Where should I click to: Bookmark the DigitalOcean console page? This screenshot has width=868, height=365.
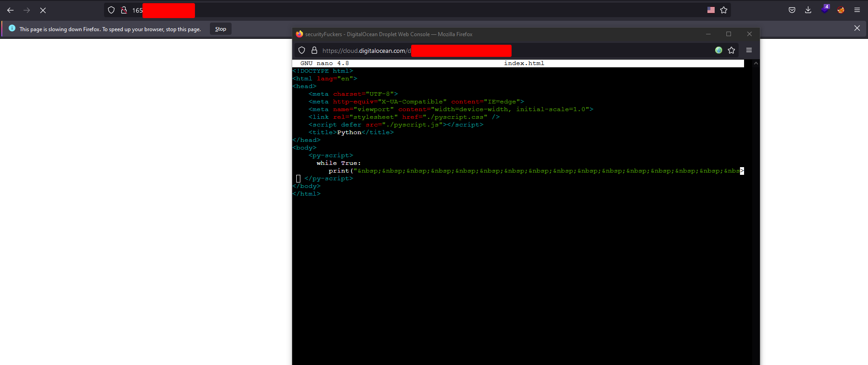pos(731,50)
